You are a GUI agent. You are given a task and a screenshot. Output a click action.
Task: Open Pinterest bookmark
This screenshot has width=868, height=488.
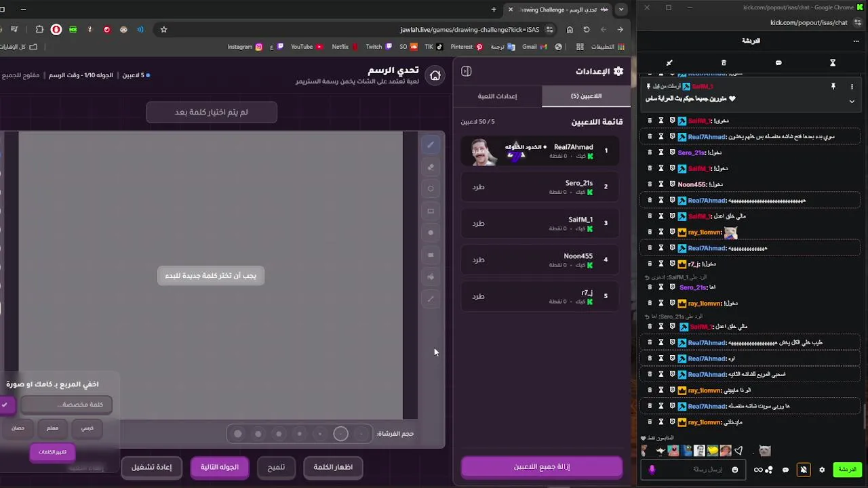[467, 47]
